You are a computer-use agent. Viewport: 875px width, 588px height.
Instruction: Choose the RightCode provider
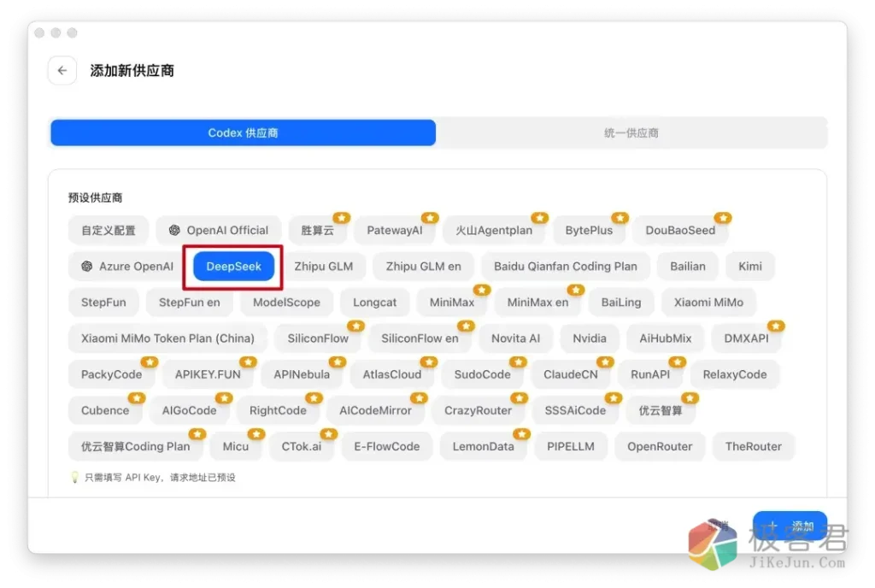pos(278,410)
